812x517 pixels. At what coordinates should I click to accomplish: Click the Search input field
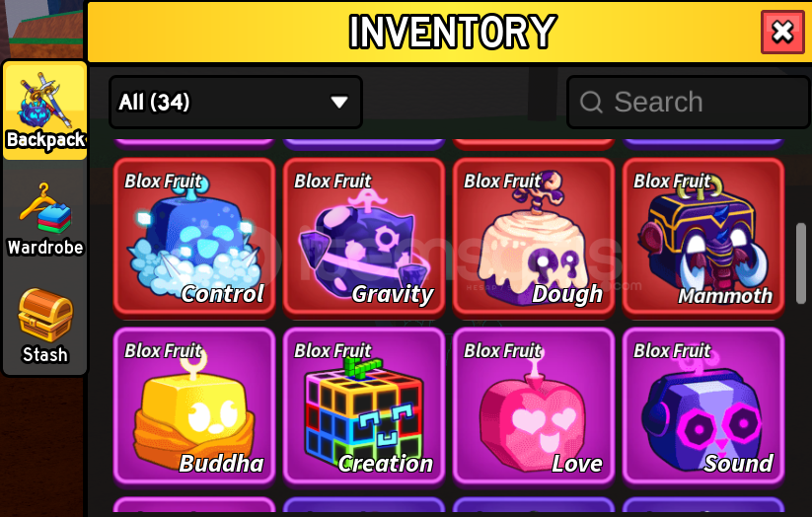689,102
